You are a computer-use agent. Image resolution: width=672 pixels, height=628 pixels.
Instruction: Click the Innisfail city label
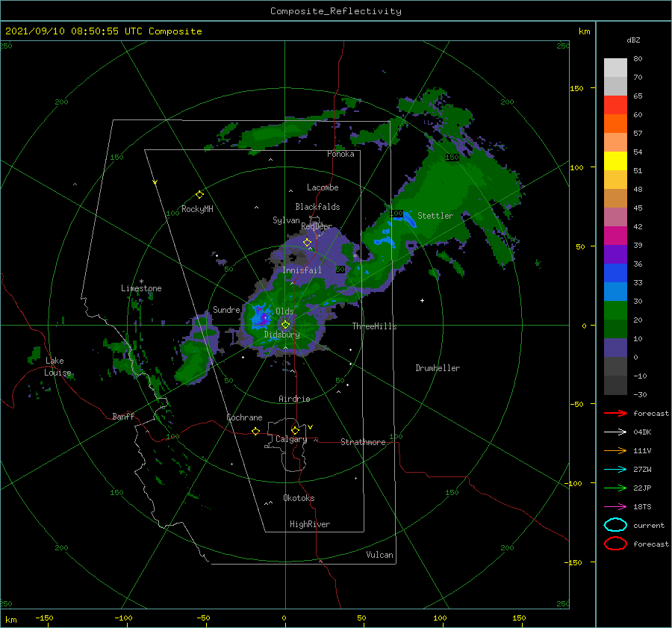click(x=302, y=270)
